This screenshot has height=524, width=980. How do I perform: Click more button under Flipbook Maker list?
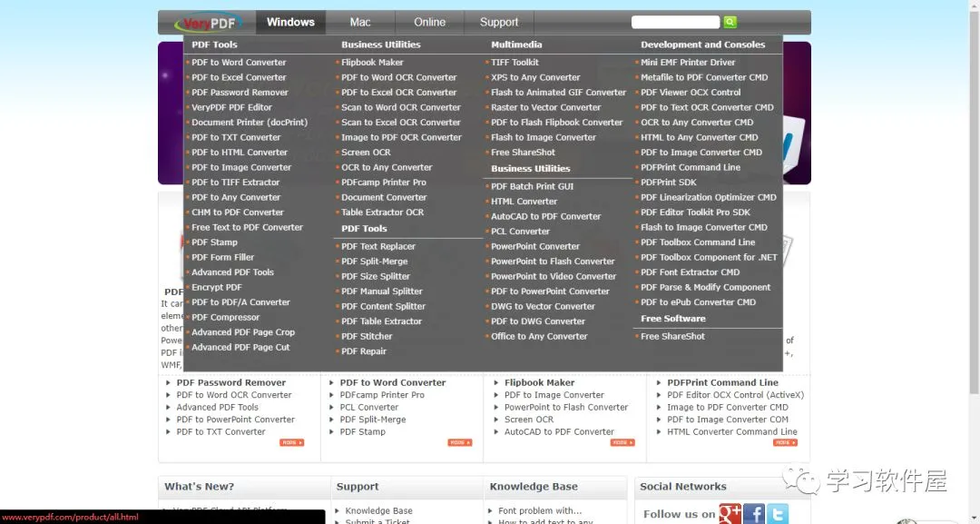click(x=622, y=442)
